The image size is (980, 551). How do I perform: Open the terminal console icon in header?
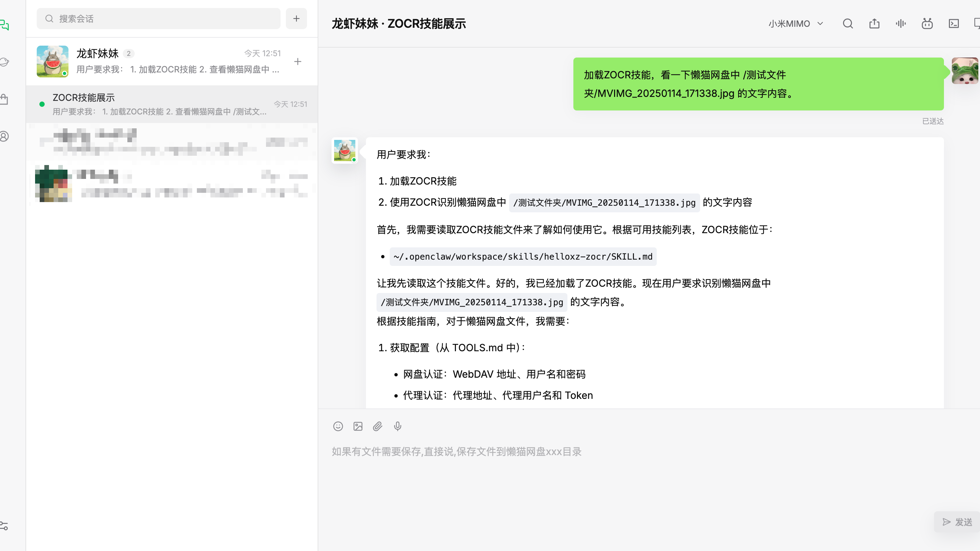954,23
